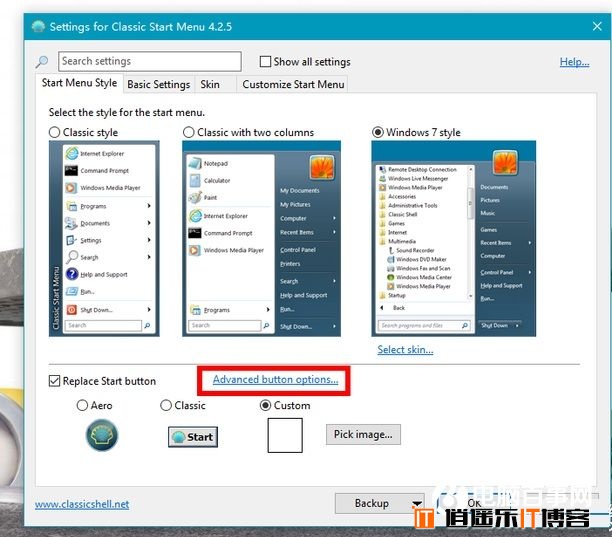Click the Classic Start button preview image

click(x=193, y=437)
